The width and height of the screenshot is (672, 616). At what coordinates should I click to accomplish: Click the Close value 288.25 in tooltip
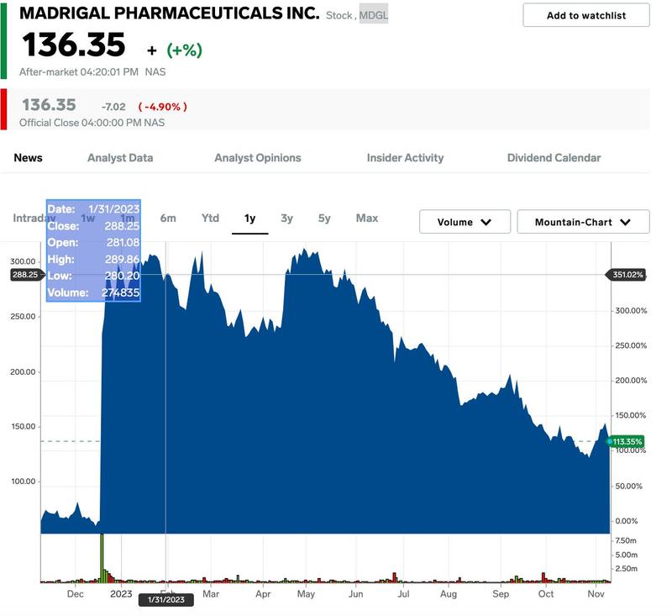click(x=122, y=226)
